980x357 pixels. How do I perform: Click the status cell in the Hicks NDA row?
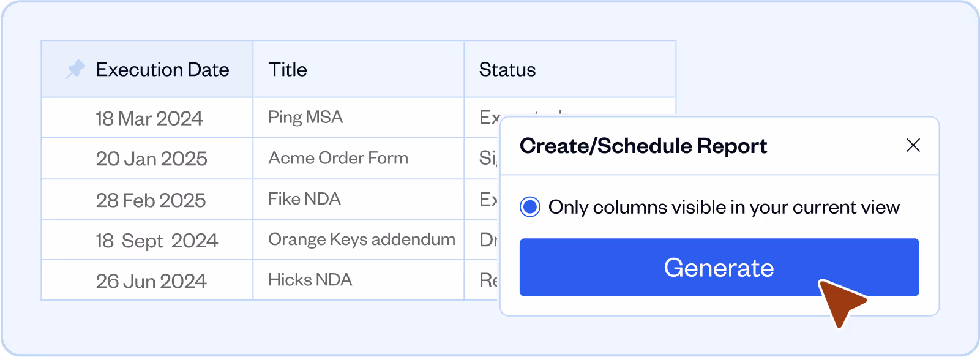pyautogui.click(x=488, y=280)
